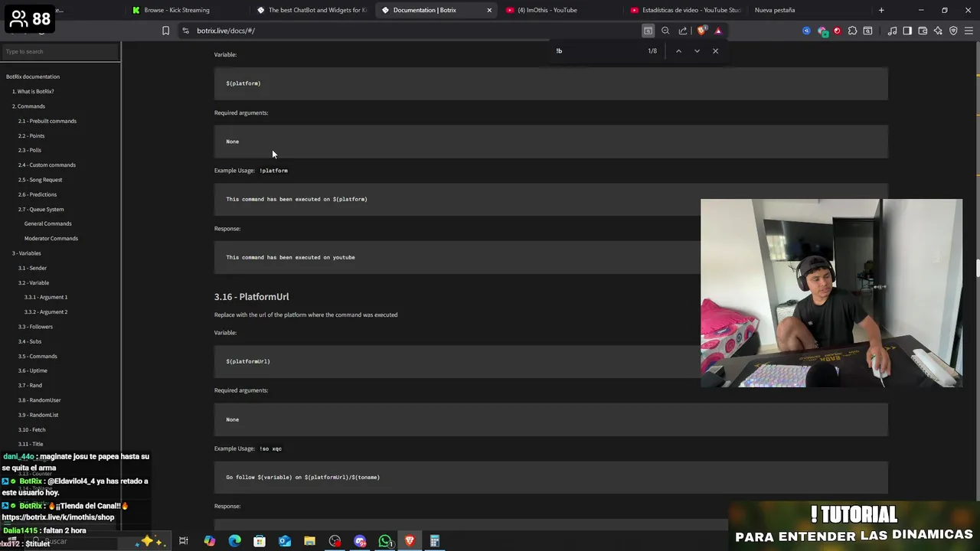Open Leo AI sparkle icon in toolbar
Viewport: 980px width, 551px height.
(938, 31)
